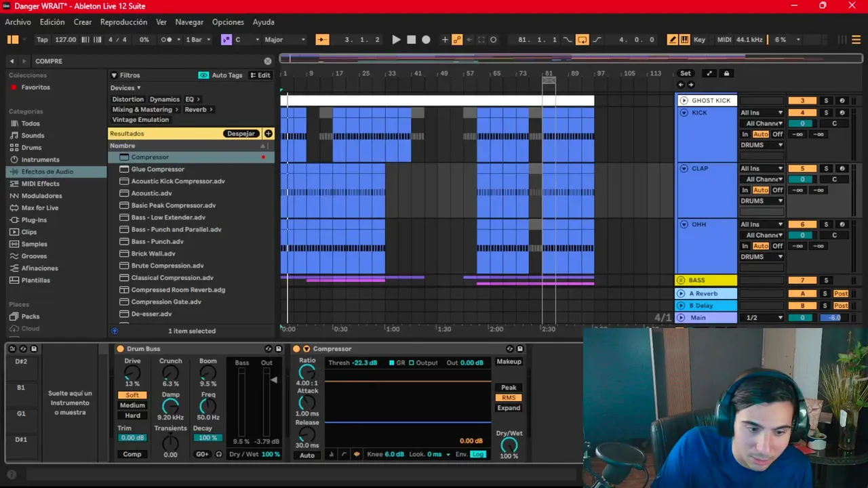Hot-swap the Compressor preset
Viewport: 868px width, 488px height.
pyautogui.click(x=509, y=349)
